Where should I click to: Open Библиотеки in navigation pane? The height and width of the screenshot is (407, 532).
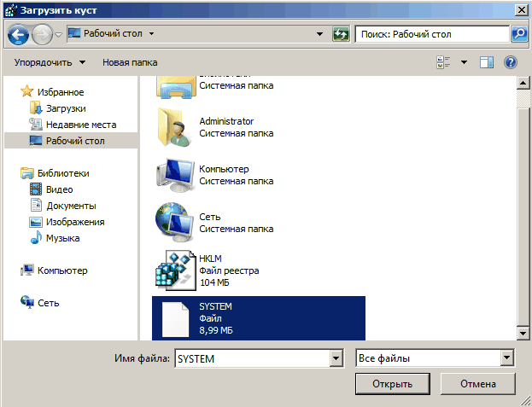(63, 173)
